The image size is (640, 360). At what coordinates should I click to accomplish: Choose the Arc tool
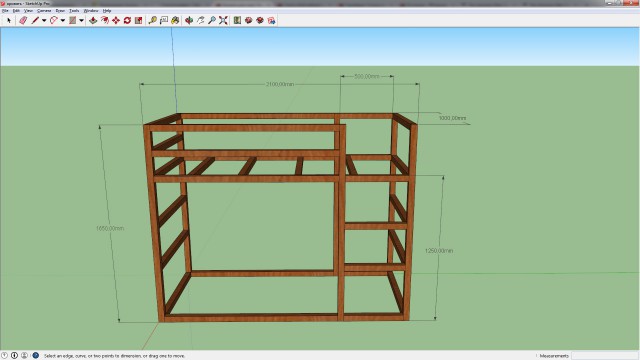pos(53,20)
